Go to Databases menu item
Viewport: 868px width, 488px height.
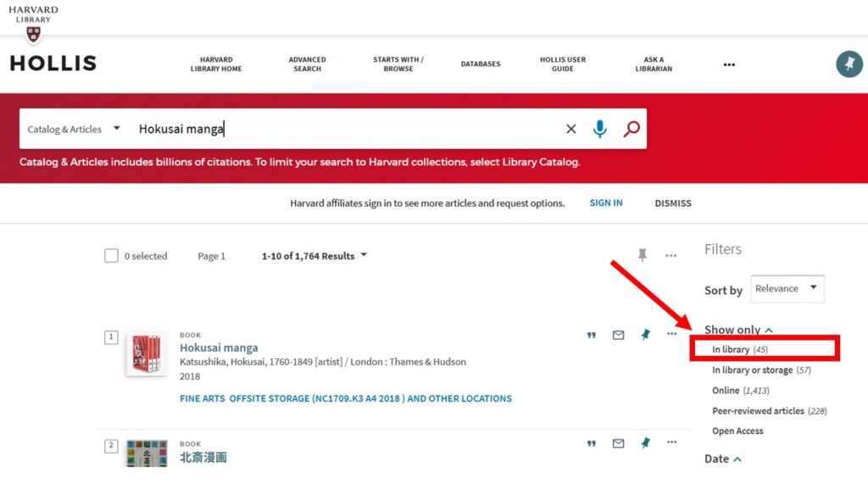click(481, 64)
